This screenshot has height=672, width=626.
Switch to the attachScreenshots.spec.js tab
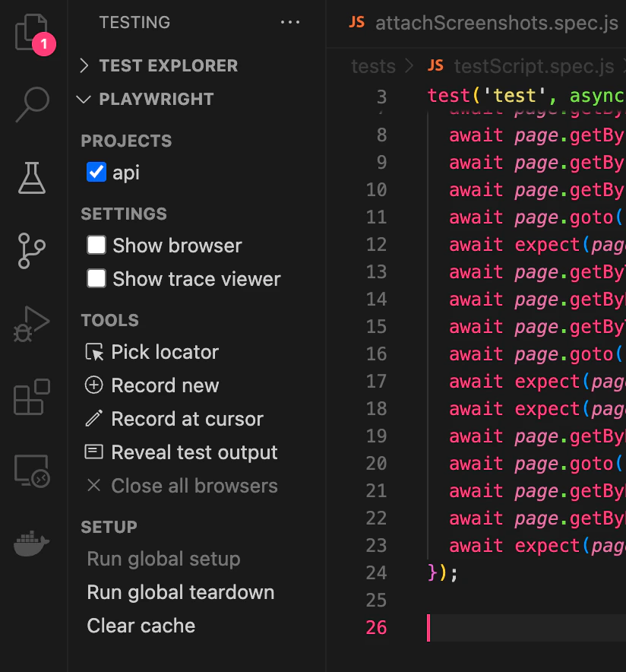point(496,24)
